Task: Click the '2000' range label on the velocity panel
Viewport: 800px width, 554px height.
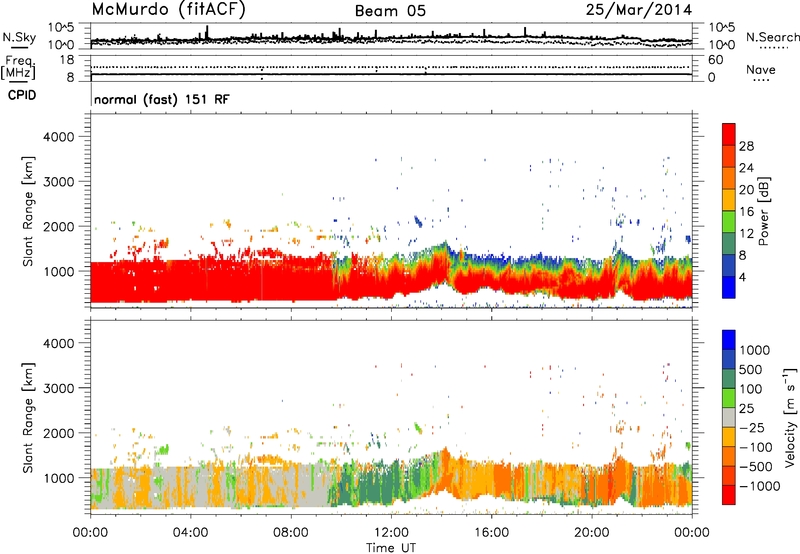Action: [59, 433]
